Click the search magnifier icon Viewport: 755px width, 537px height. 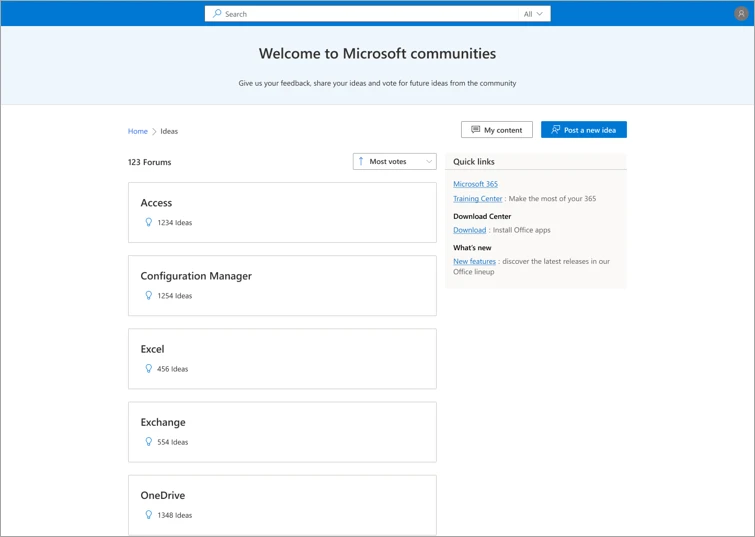click(217, 13)
